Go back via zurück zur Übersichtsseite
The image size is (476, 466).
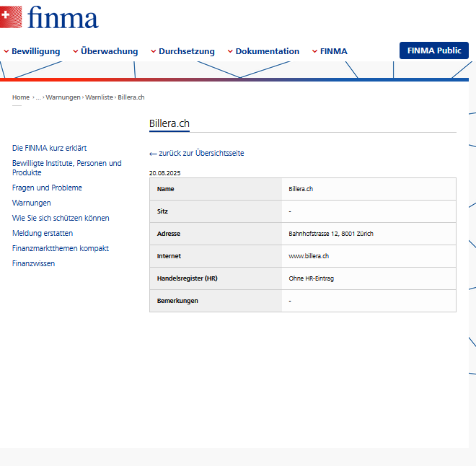click(196, 153)
